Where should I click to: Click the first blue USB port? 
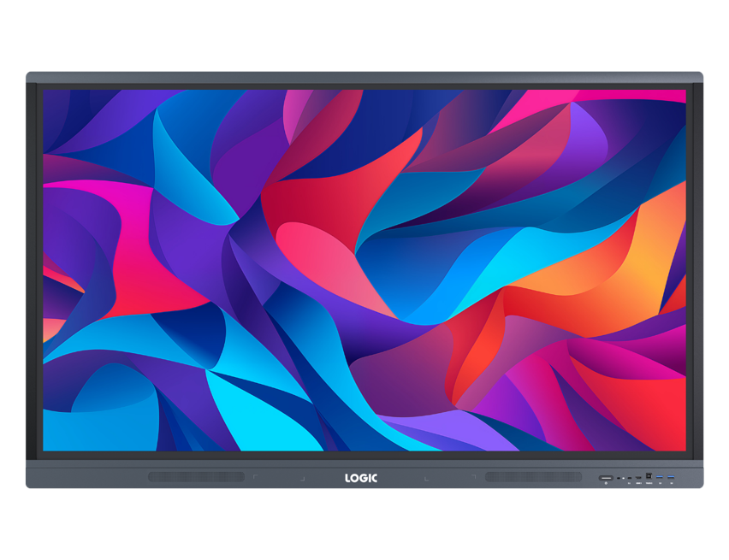point(660,476)
